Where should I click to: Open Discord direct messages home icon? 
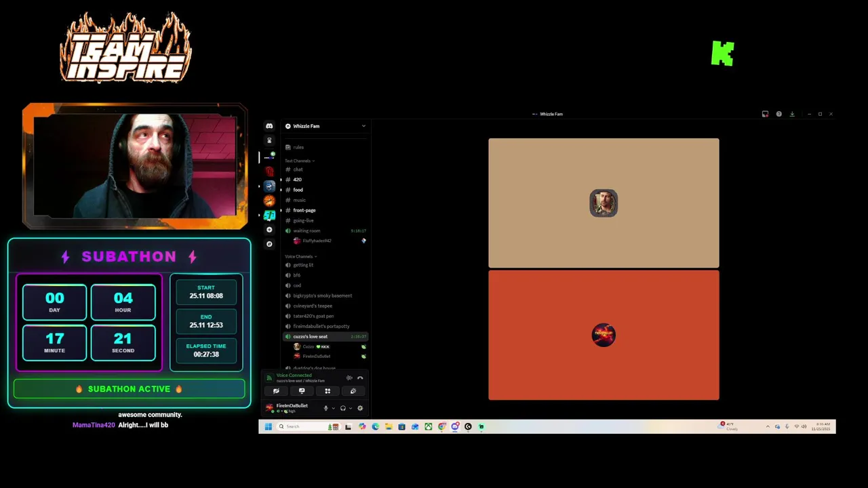coord(269,126)
